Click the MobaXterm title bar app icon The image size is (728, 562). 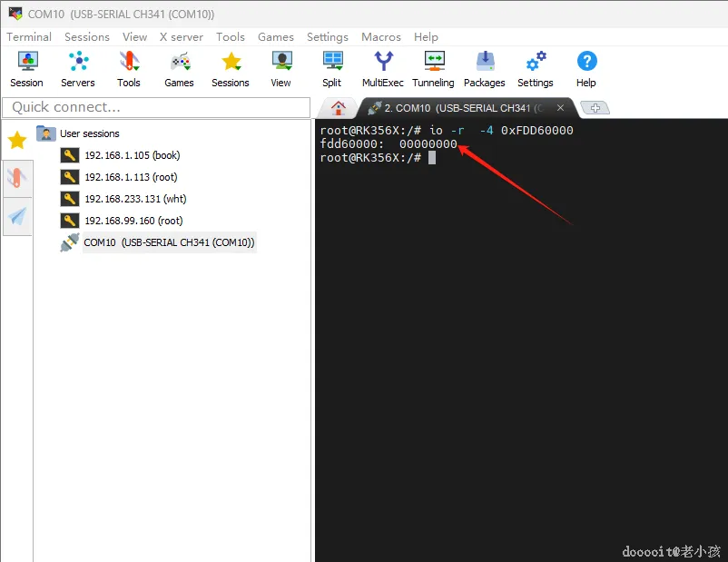[x=15, y=14]
